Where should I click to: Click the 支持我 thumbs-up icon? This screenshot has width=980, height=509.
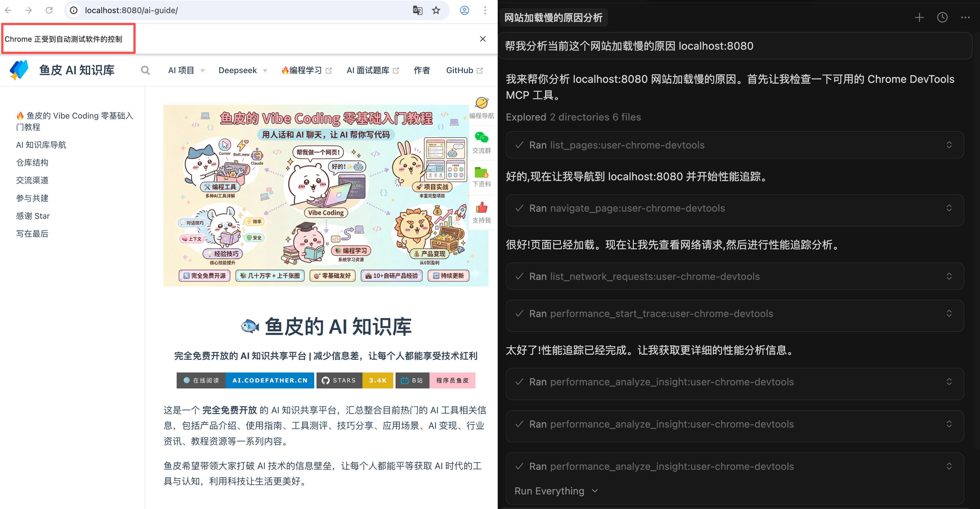pyautogui.click(x=481, y=208)
